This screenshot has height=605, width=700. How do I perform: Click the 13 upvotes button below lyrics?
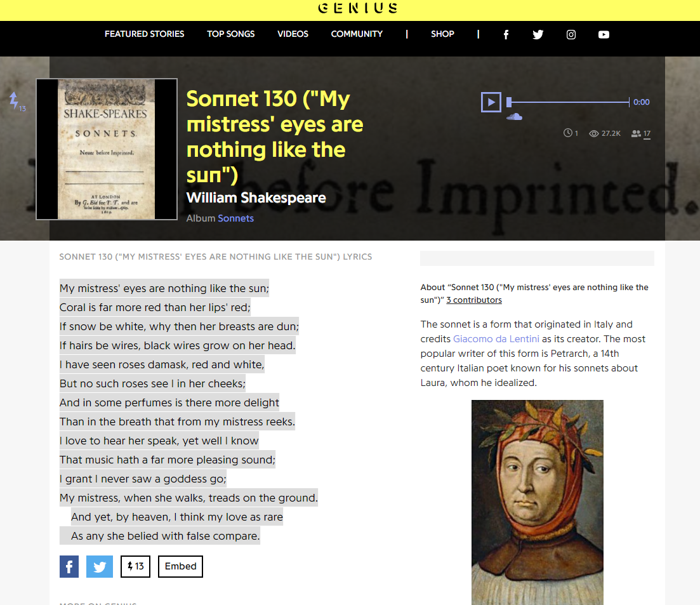(x=135, y=567)
